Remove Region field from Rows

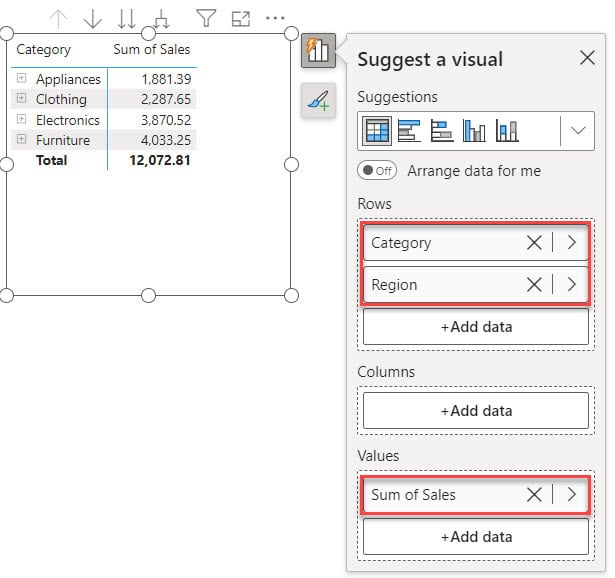pos(534,284)
